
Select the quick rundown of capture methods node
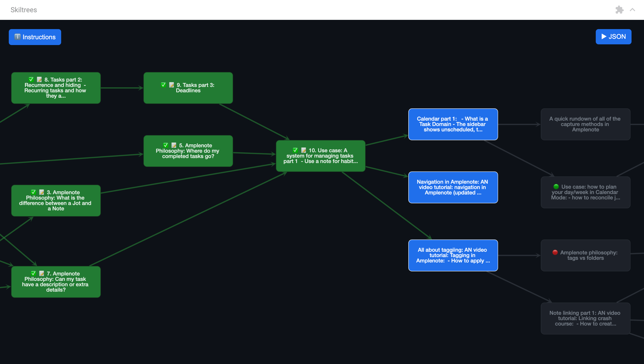tap(586, 124)
